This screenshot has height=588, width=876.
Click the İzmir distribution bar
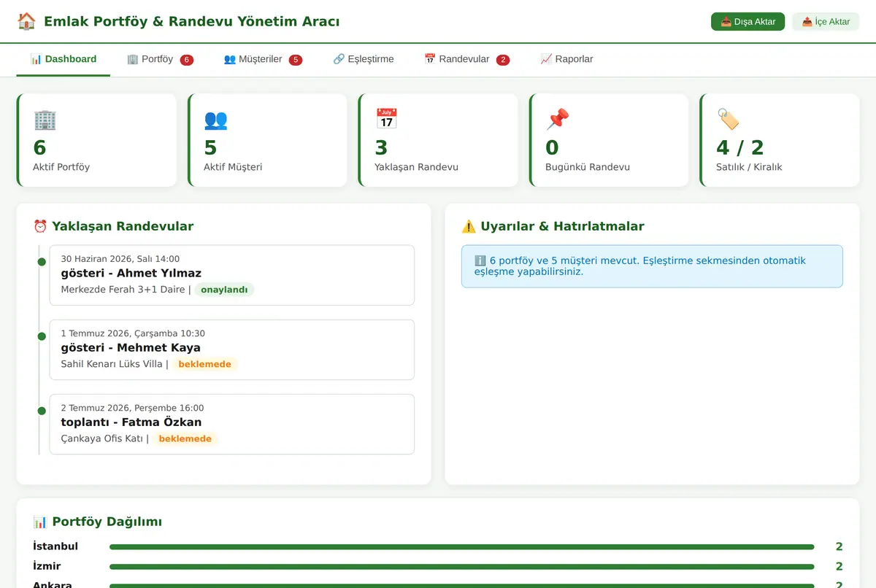pyautogui.click(x=461, y=566)
